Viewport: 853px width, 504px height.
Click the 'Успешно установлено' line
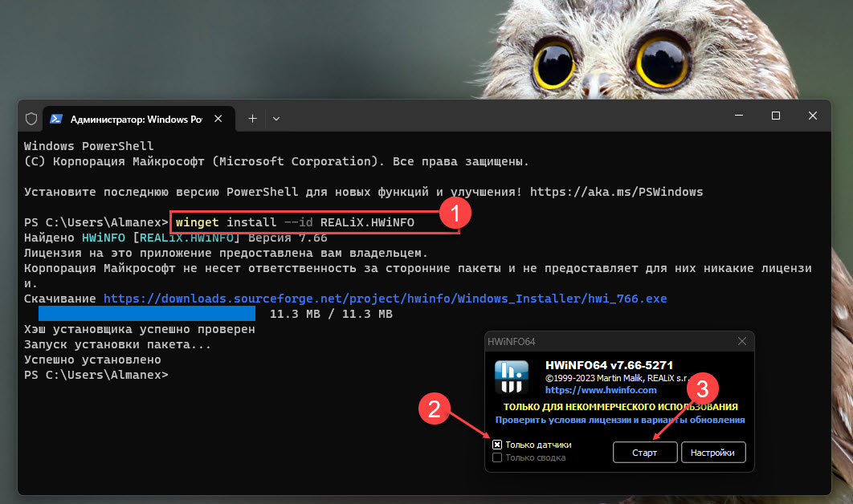(x=92, y=360)
